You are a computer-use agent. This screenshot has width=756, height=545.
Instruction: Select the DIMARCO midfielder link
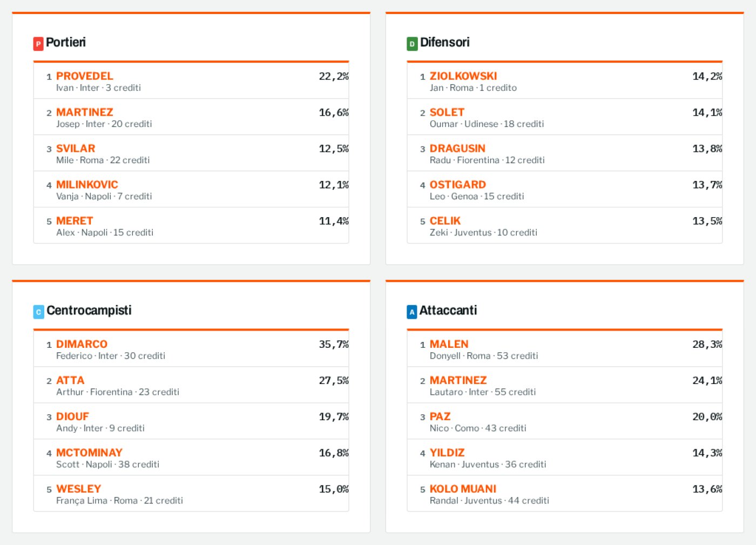tap(82, 344)
